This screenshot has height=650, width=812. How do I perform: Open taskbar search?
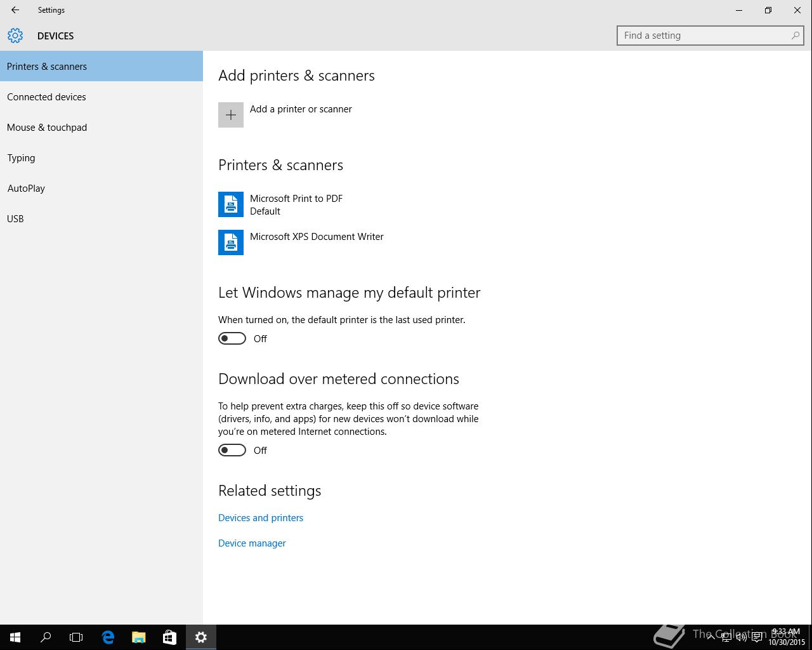(46, 637)
